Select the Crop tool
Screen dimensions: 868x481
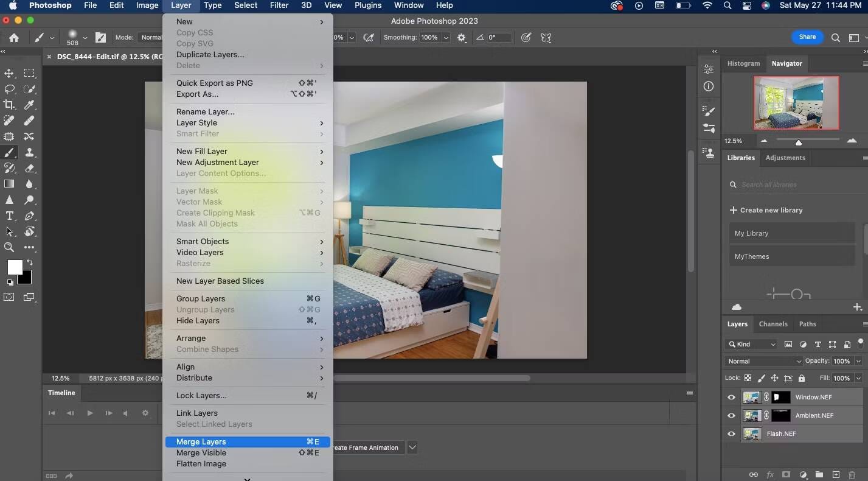coord(9,105)
